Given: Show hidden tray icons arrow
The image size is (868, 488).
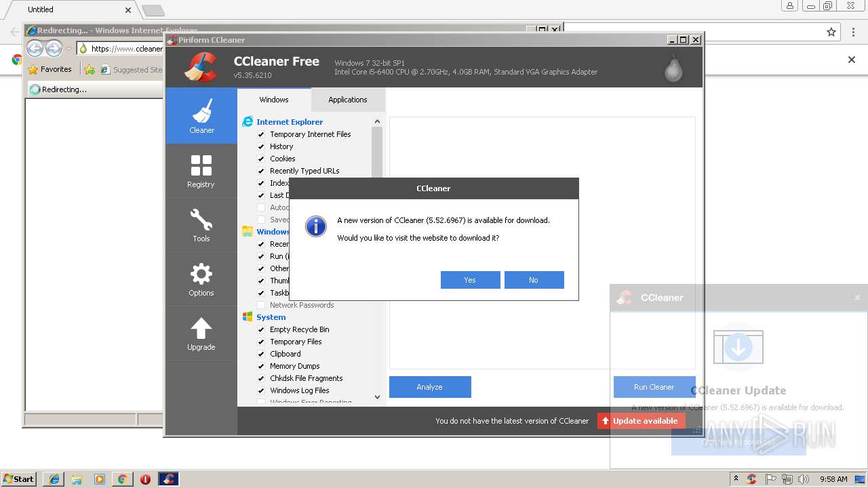Looking at the screenshot, I should (736, 479).
